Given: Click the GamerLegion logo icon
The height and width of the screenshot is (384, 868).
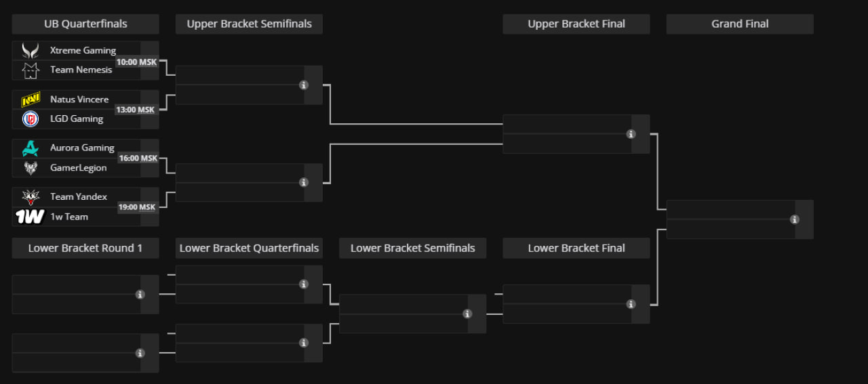Looking at the screenshot, I should coord(31,168).
